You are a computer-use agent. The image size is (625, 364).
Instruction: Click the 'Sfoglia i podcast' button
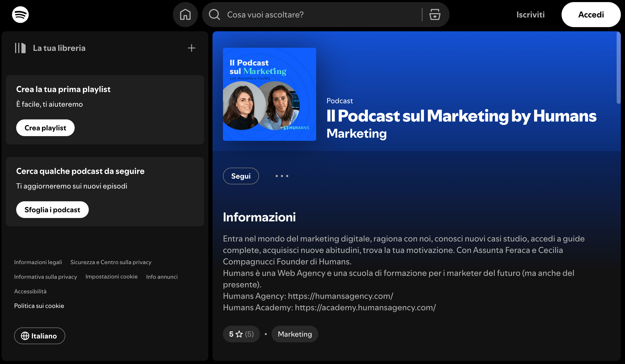tap(52, 210)
